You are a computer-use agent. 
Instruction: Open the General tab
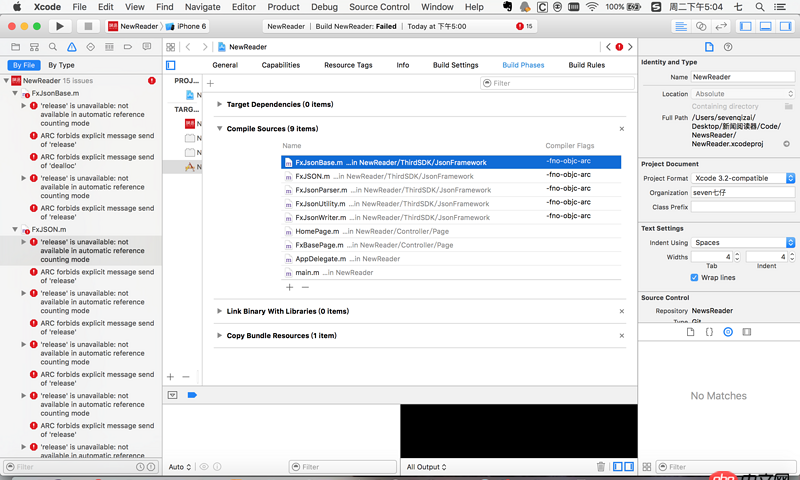coord(225,65)
